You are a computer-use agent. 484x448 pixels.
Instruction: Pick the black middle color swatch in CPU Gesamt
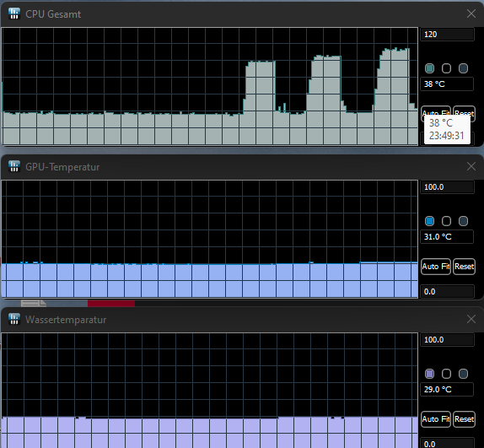446,68
